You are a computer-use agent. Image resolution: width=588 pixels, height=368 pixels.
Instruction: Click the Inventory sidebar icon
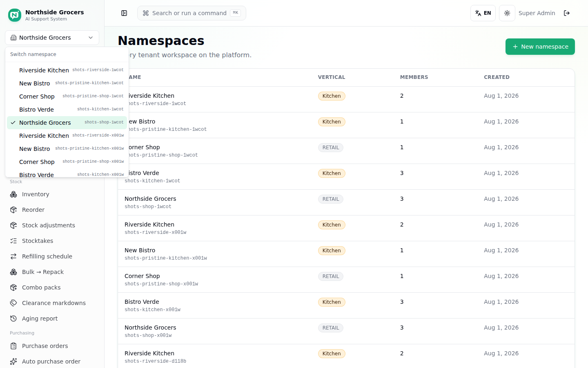tap(13, 194)
